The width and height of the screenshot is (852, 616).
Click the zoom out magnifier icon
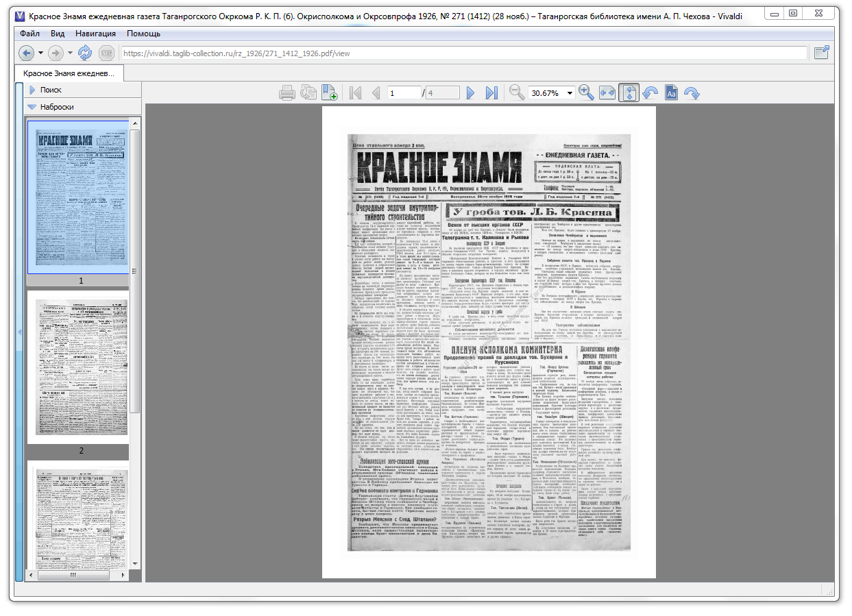(x=517, y=93)
